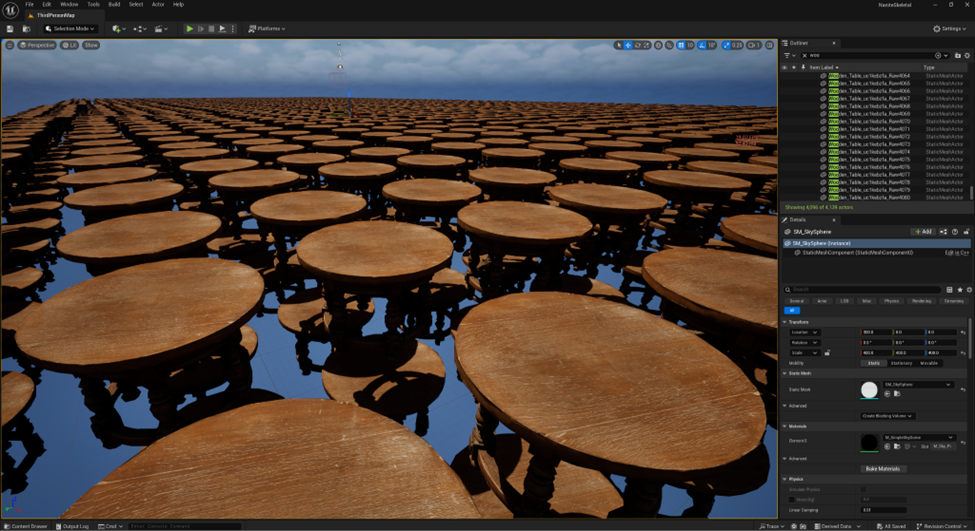Open the viewport Show flags menu
The image size is (975, 531).
pyautogui.click(x=91, y=45)
